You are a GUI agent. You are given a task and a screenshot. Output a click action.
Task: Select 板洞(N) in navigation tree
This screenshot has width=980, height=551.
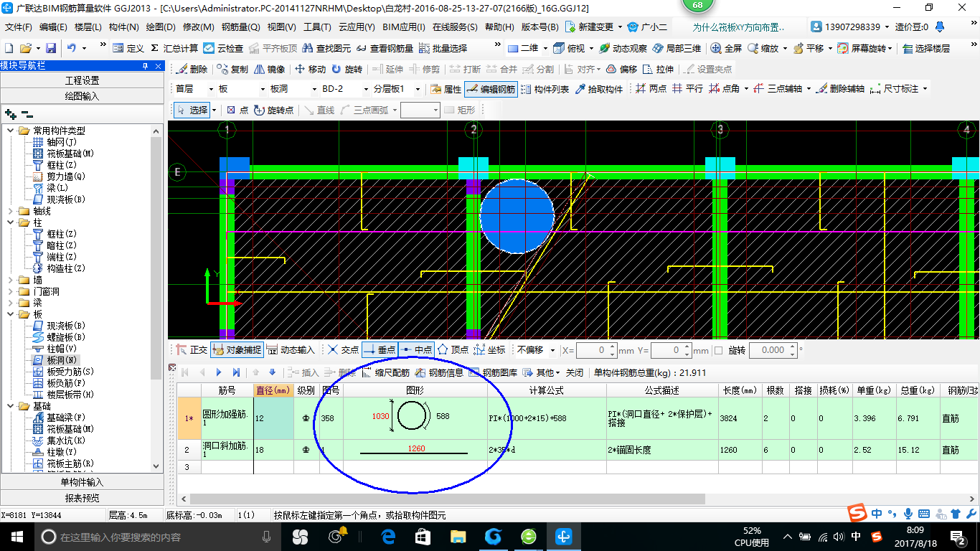[63, 360]
